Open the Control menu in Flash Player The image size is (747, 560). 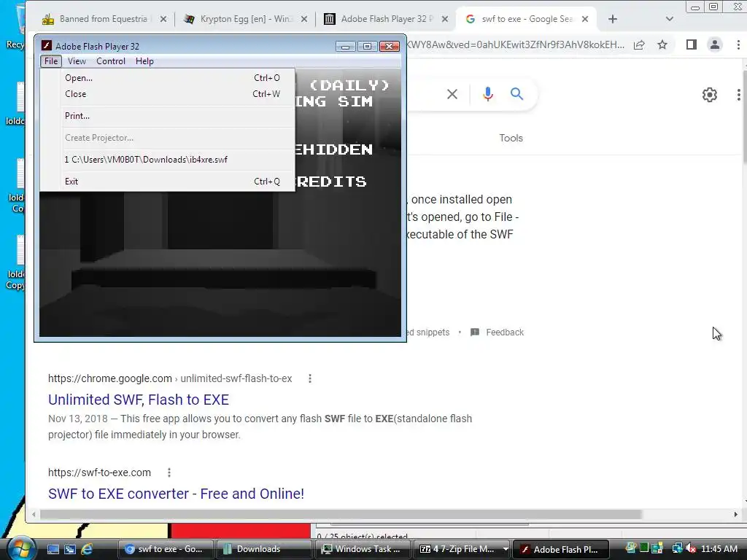tap(111, 61)
